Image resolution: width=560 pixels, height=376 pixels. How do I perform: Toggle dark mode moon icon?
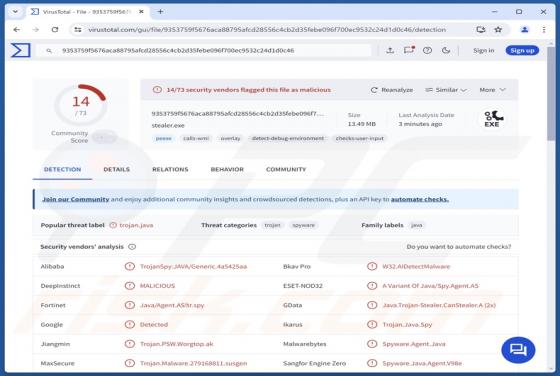446,50
